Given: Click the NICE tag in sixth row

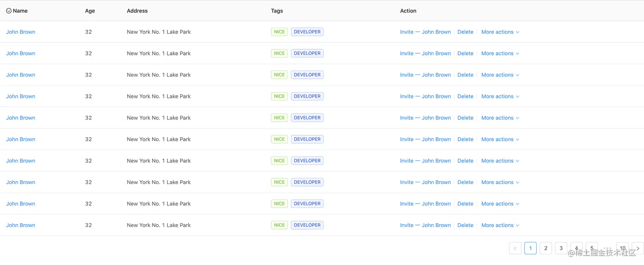Looking at the screenshot, I should [279, 139].
